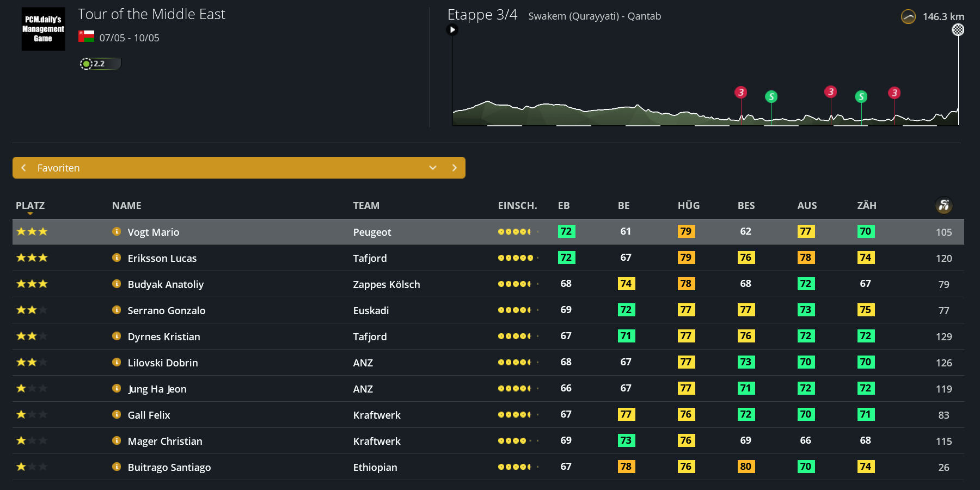980x490 pixels.
Task: Click the PCM.daily's Management Game logo
Action: 43,29
